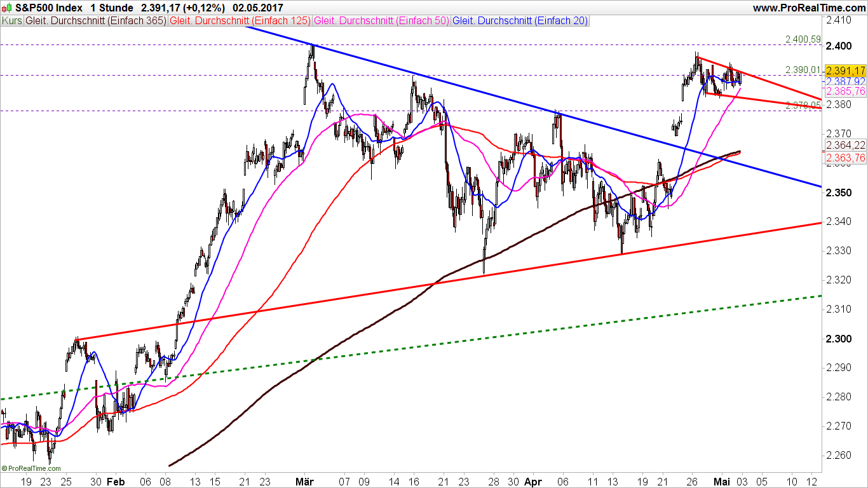Select the Gleit. Durchschnitt (Einfach 20) legend tab
Screen dimensions: 868x488
[x=520, y=20]
